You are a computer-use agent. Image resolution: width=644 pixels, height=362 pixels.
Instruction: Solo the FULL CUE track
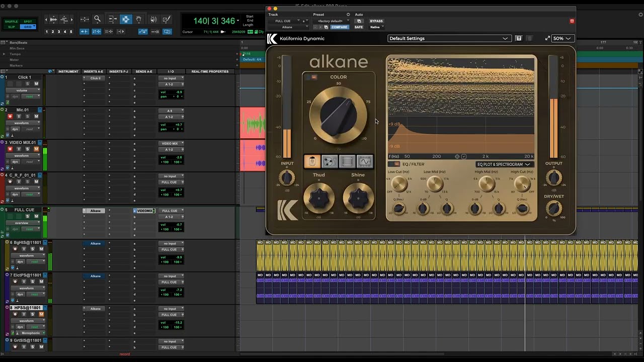(x=27, y=216)
